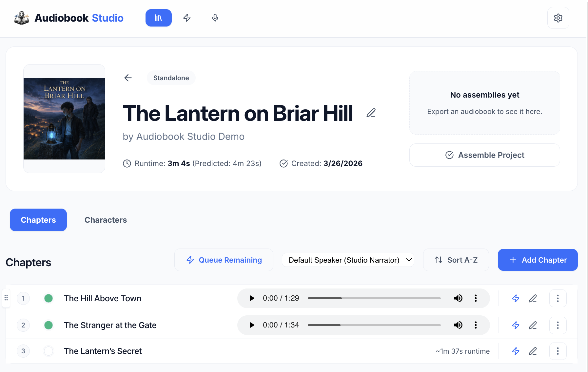Toggle completion status circle for The Lantern's Secret

pyautogui.click(x=49, y=351)
